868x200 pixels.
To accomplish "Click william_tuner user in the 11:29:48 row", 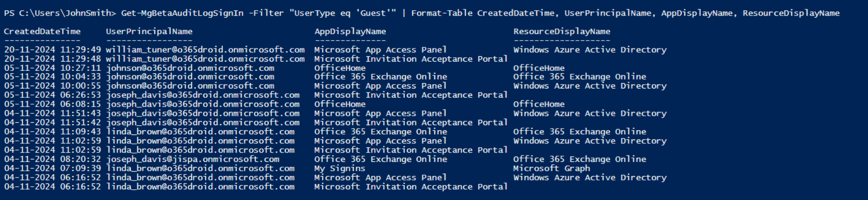I will pyautogui.click(x=205, y=59).
